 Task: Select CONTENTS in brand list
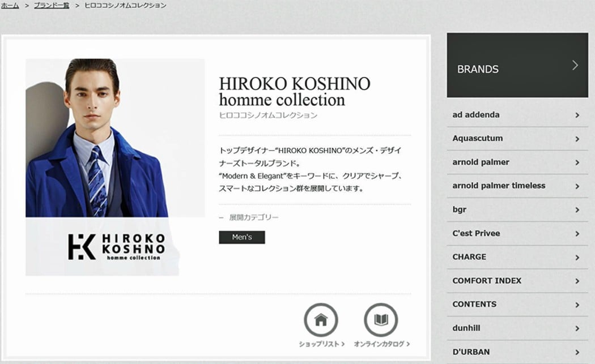[x=517, y=305]
